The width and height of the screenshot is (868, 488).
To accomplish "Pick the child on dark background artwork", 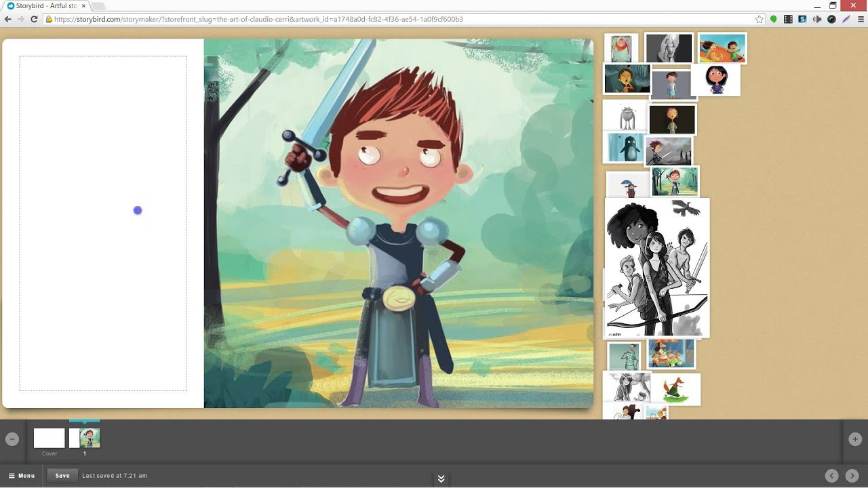I will (672, 120).
